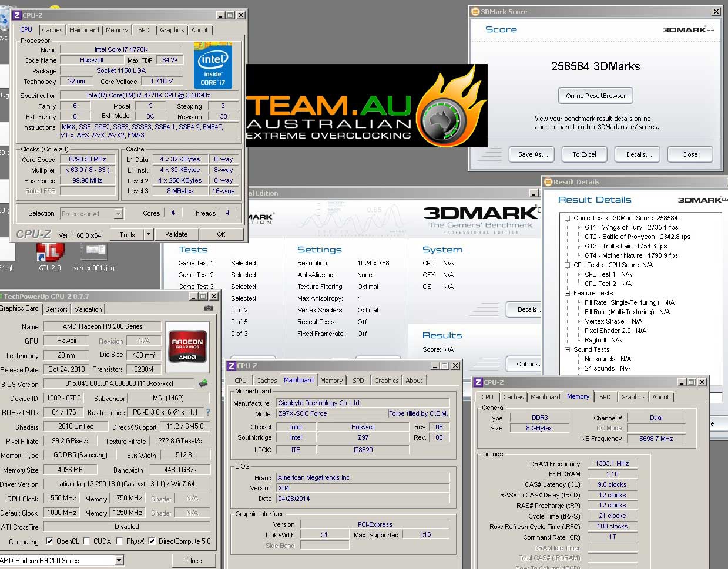Select the Ragtroll tree row
Viewport: 728px width, 569px height.
click(603, 340)
